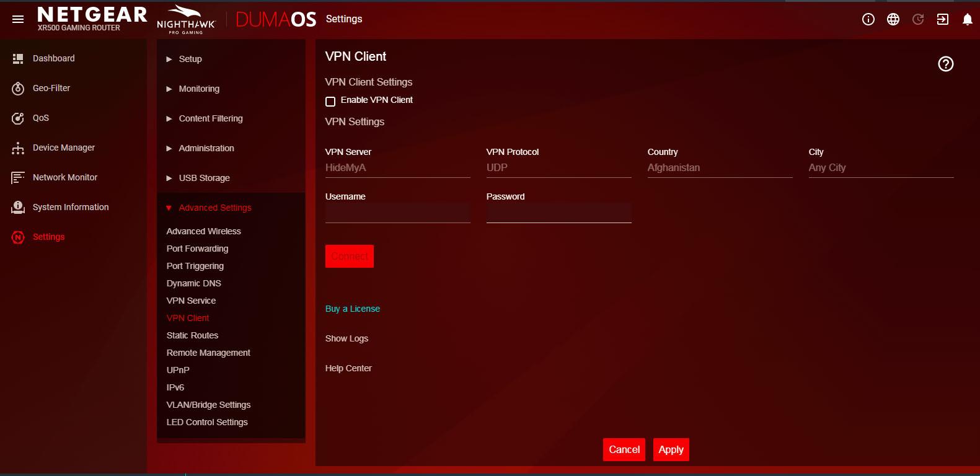This screenshot has width=980, height=476.
Task: Click the Network Monitor icon
Action: click(x=18, y=178)
